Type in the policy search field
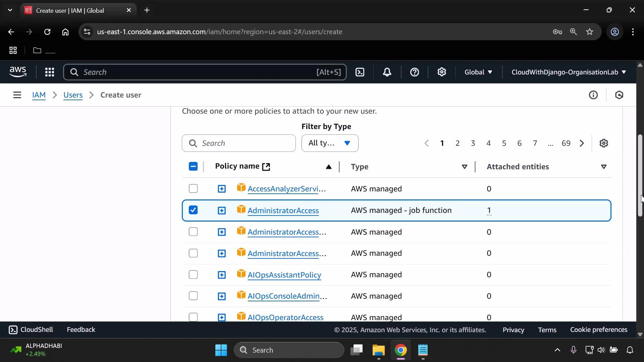 238,143
